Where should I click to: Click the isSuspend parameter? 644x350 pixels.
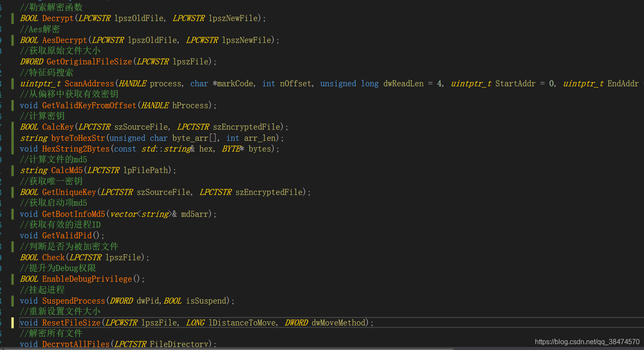pyautogui.click(x=206, y=301)
